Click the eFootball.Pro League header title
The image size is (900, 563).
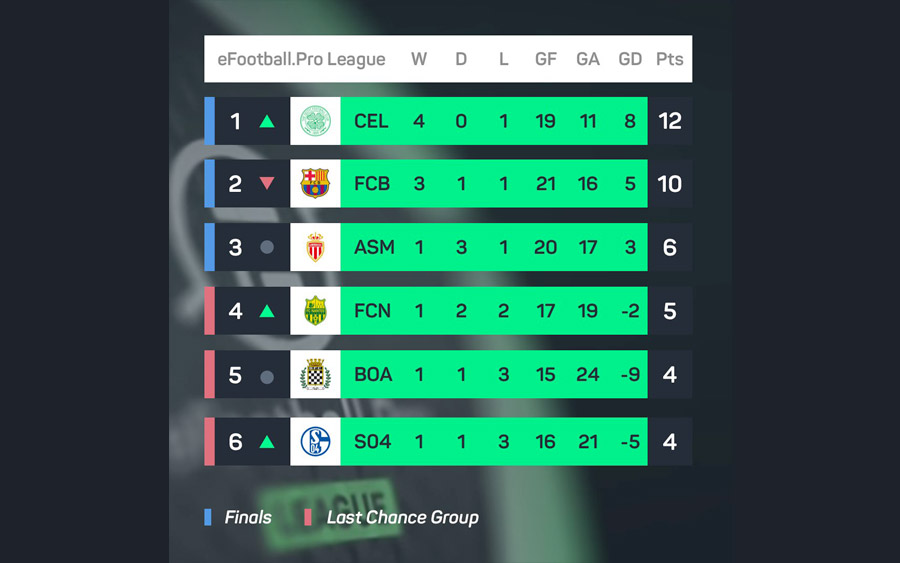[x=301, y=59]
